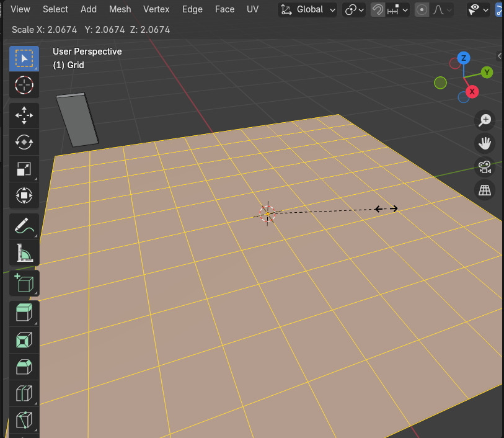Open the Global transform orientation dropdown
504x438 pixels.
307,10
